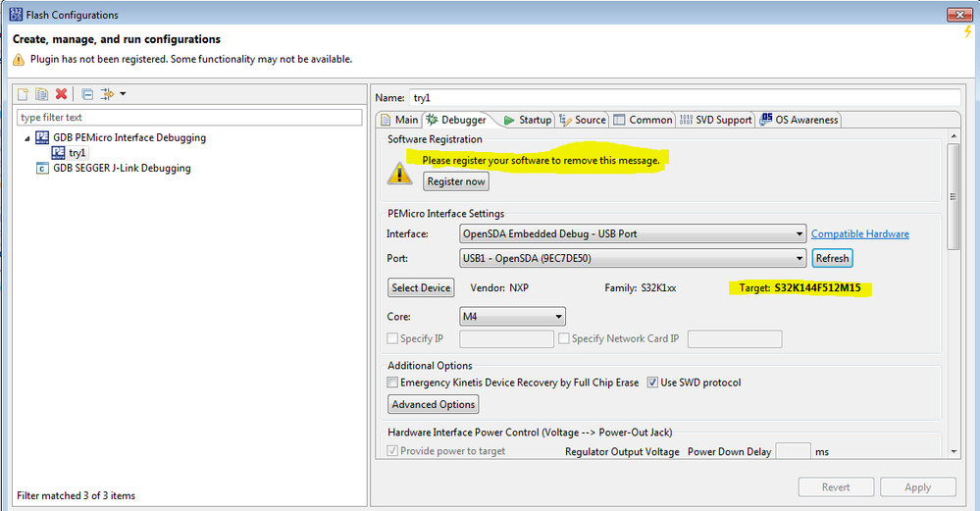
Task: Focus the type filter text field
Action: pyautogui.click(x=189, y=118)
